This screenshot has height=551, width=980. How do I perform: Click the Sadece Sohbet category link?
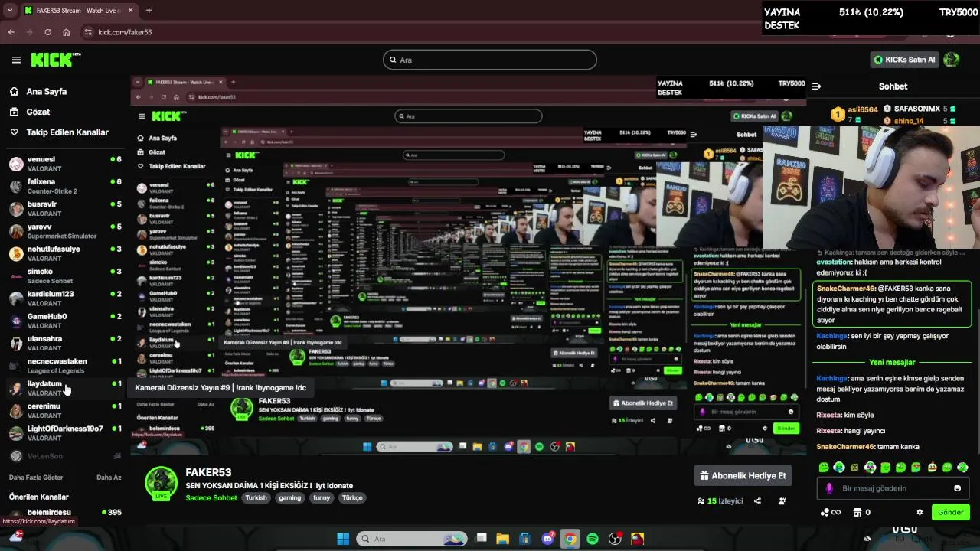[211, 497]
